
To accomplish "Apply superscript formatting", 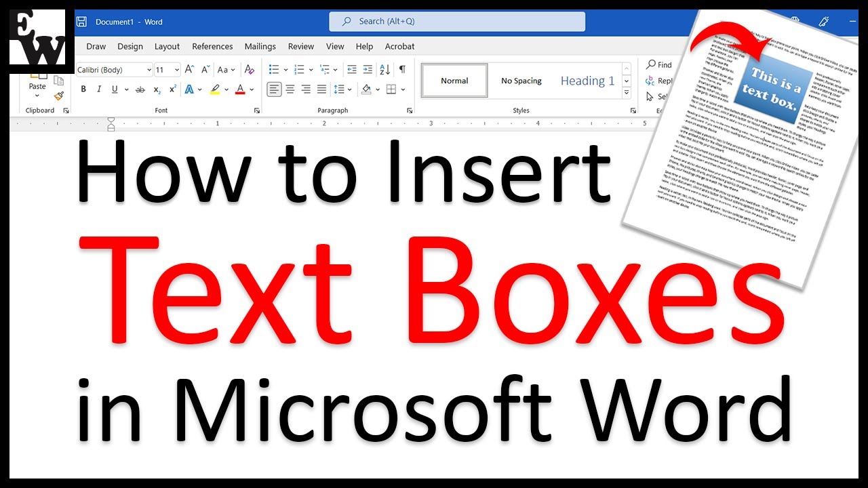I will coord(172,89).
